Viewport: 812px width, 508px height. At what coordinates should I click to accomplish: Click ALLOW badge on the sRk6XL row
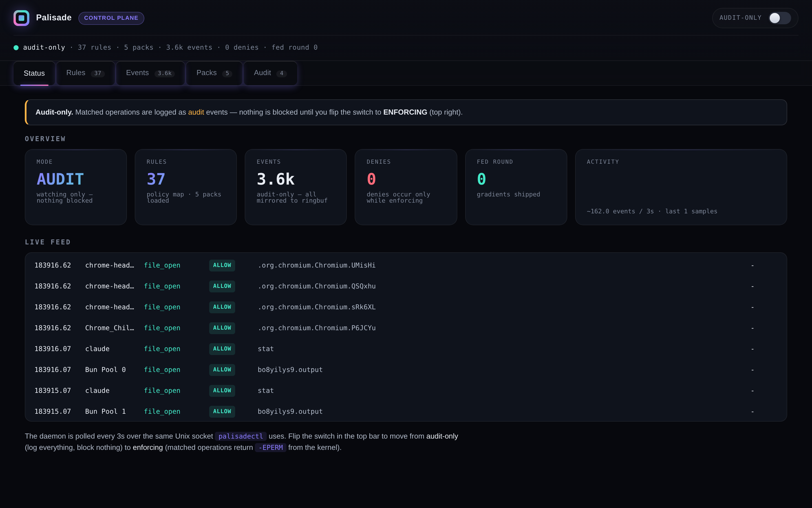(222, 307)
